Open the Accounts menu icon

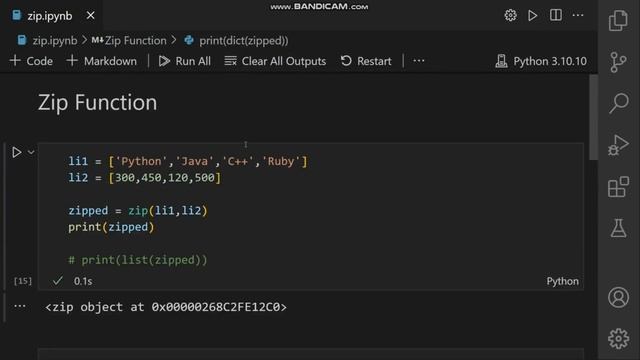(618, 297)
